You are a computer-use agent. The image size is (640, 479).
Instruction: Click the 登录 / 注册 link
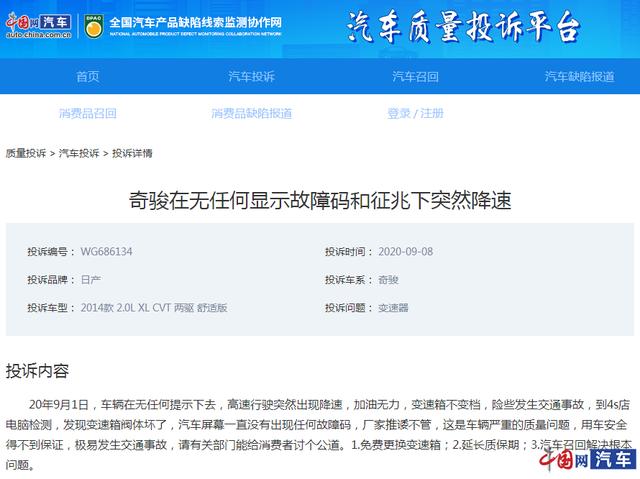pos(416,113)
